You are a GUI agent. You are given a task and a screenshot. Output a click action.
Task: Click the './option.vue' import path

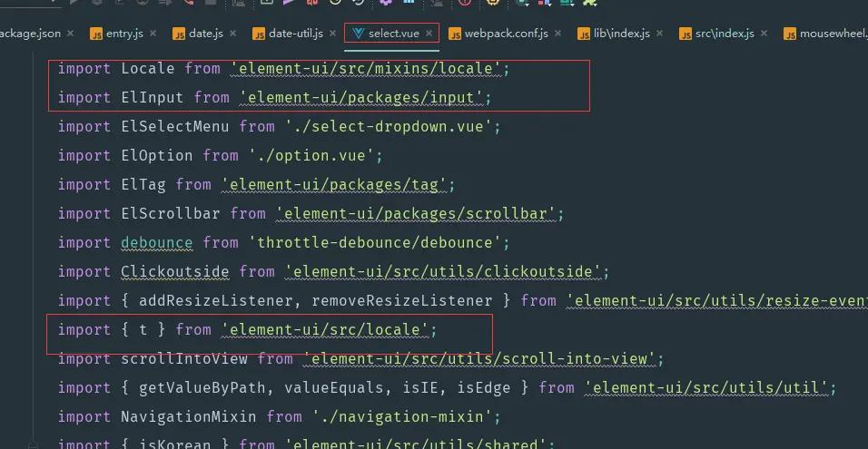pos(311,156)
